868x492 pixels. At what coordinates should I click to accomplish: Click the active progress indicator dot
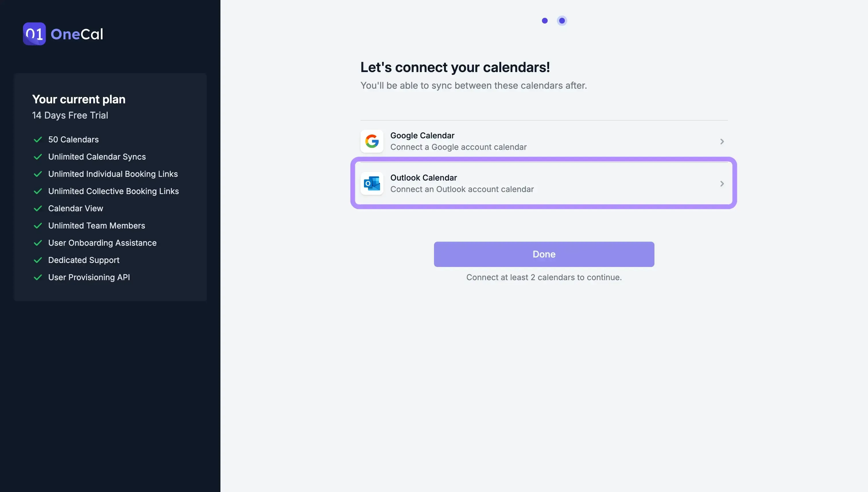point(562,21)
